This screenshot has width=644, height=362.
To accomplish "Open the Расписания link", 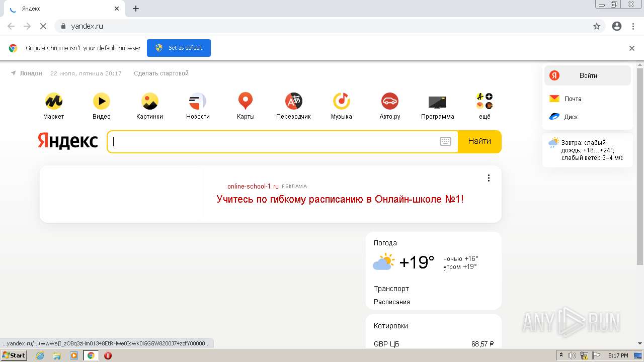I will pyautogui.click(x=392, y=302).
